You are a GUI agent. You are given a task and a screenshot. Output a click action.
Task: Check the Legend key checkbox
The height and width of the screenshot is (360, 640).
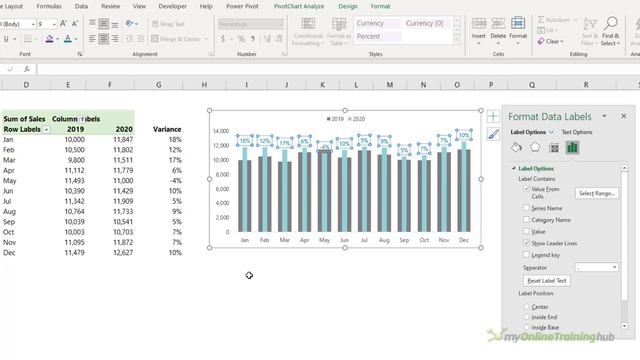(526, 255)
